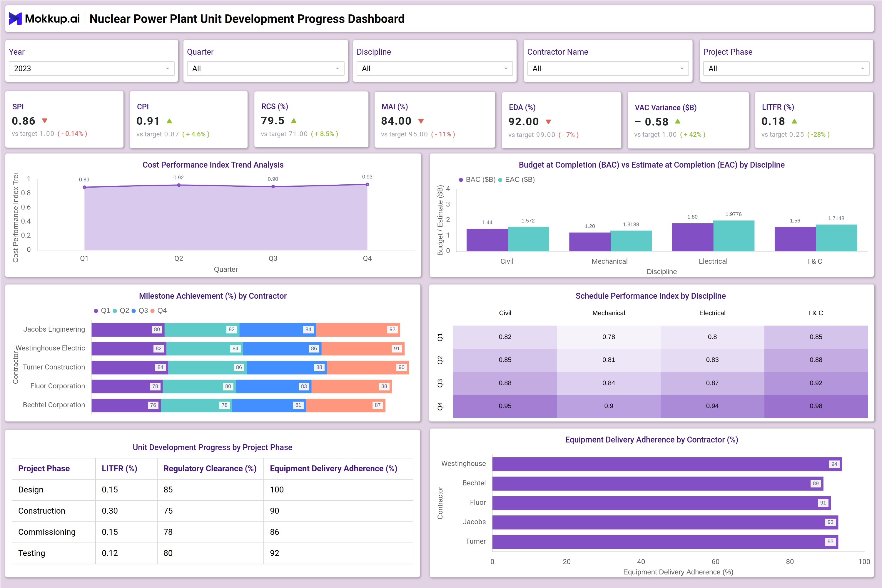Image resolution: width=882 pixels, height=588 pixels.
Task: Click the Jacobs delivery bar 93
Action: click(665, 522)
